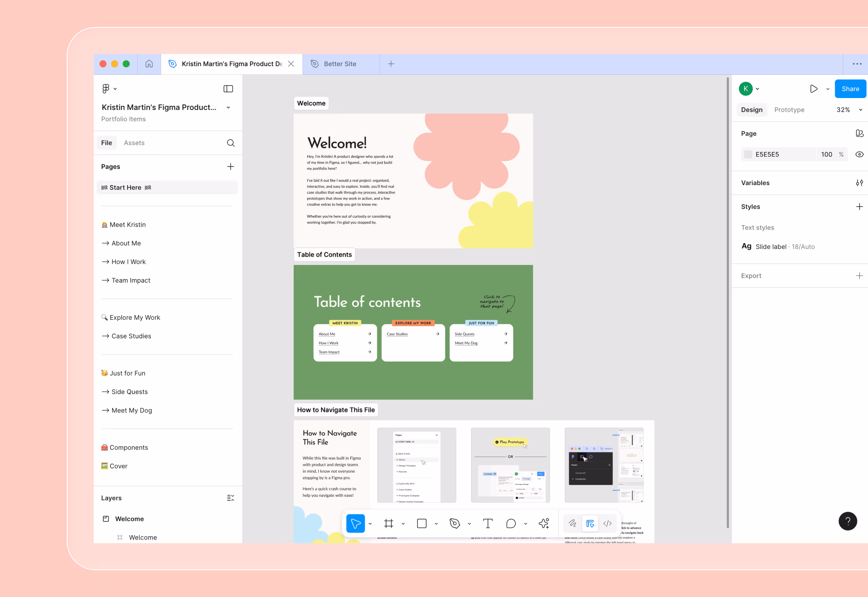868x597 pixels.
Task: Select the Table of Contents frame label
Action: (324, 255)
